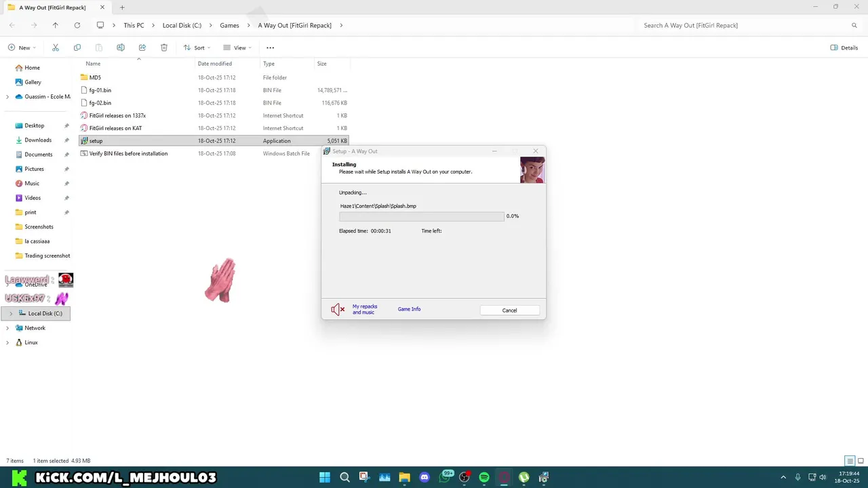This screenshot has width=868, height=488.
Task: Open Videos in the navigation pane
Action: (33, 198)
